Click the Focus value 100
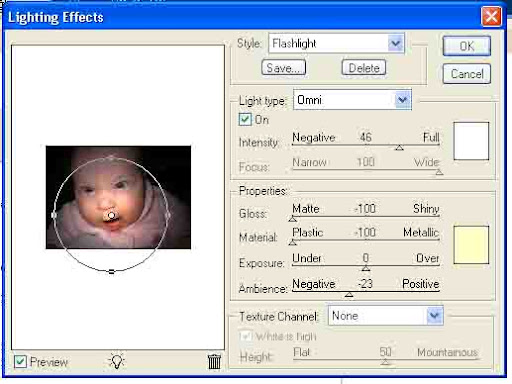 (366, 162)
